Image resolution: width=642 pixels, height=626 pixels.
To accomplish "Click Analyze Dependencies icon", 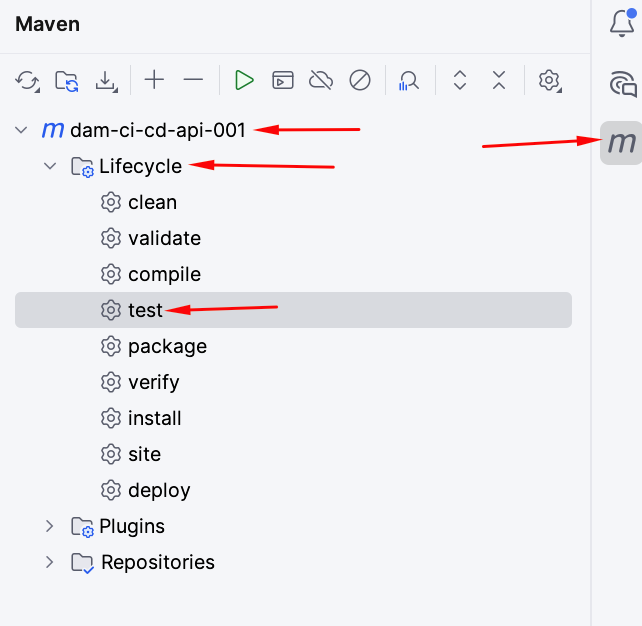I will (409, 80).
